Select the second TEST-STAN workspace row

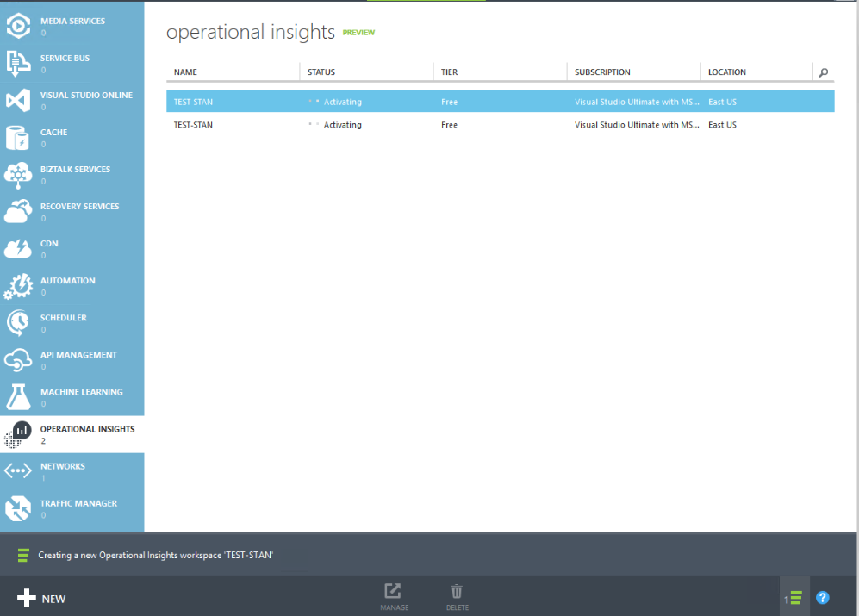pos(500,125)
